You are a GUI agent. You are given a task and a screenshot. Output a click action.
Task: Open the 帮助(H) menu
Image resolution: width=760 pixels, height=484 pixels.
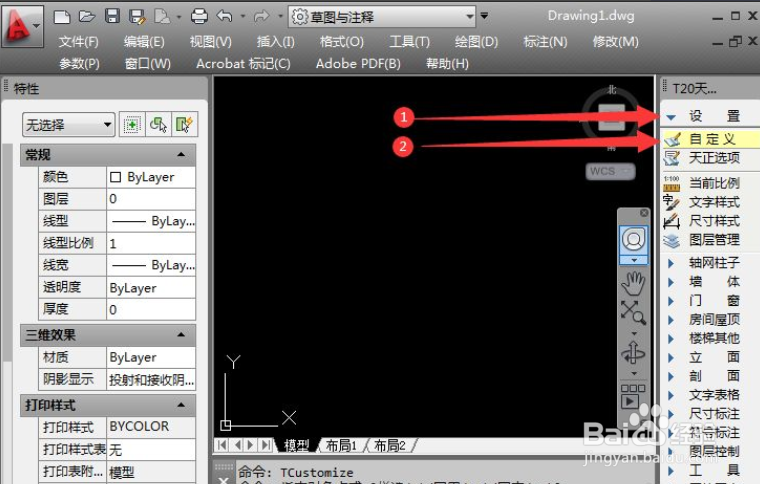(447, 63)
